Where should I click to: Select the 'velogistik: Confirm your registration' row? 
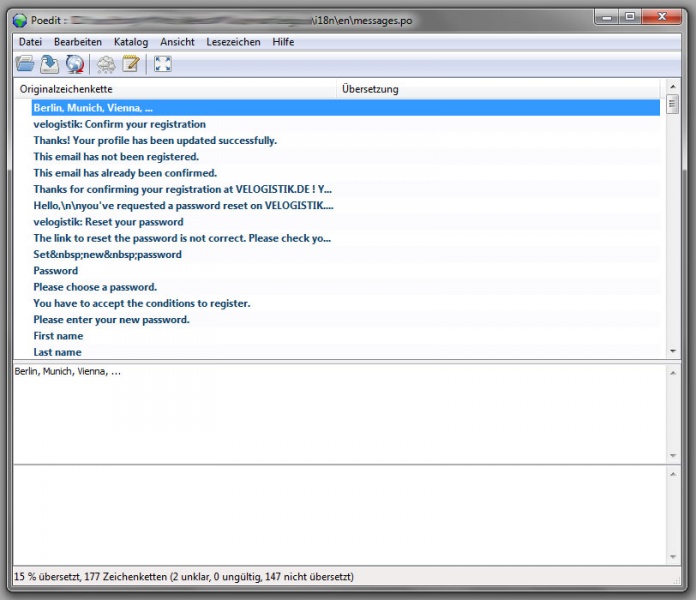pos(119,124)
